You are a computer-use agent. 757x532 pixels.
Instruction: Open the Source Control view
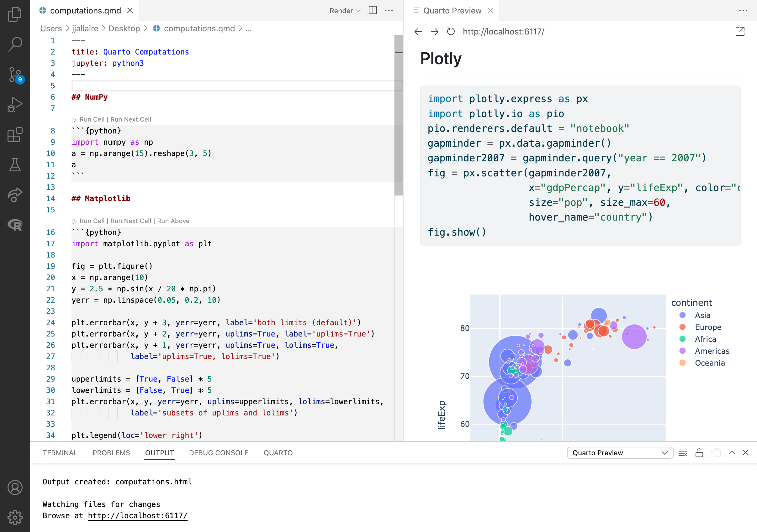click(15, 75)
